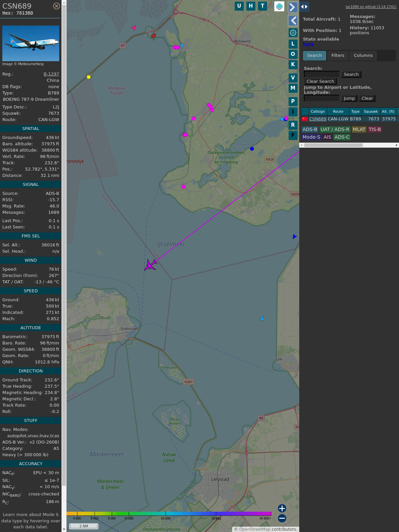Toggle the L map button
The width and height of the screenshot is (399, 532).
(x=293, y=44)
